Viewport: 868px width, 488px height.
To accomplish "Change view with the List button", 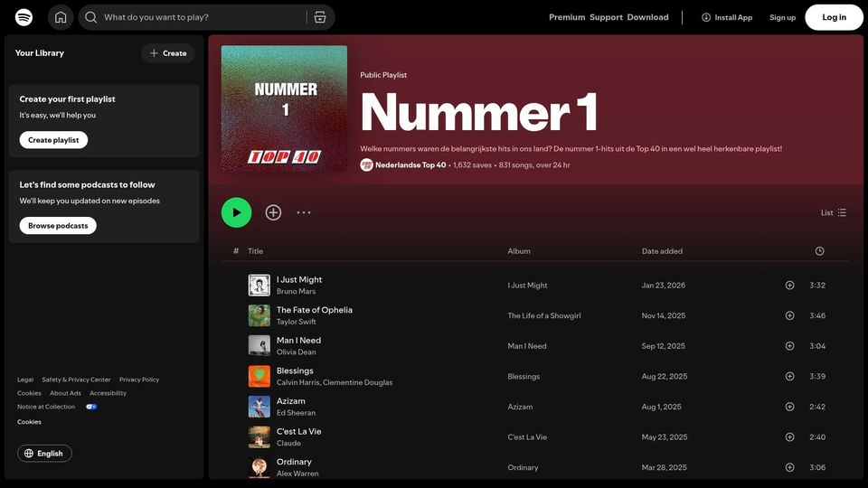I will pyautogui.click(x=833, y=212).
